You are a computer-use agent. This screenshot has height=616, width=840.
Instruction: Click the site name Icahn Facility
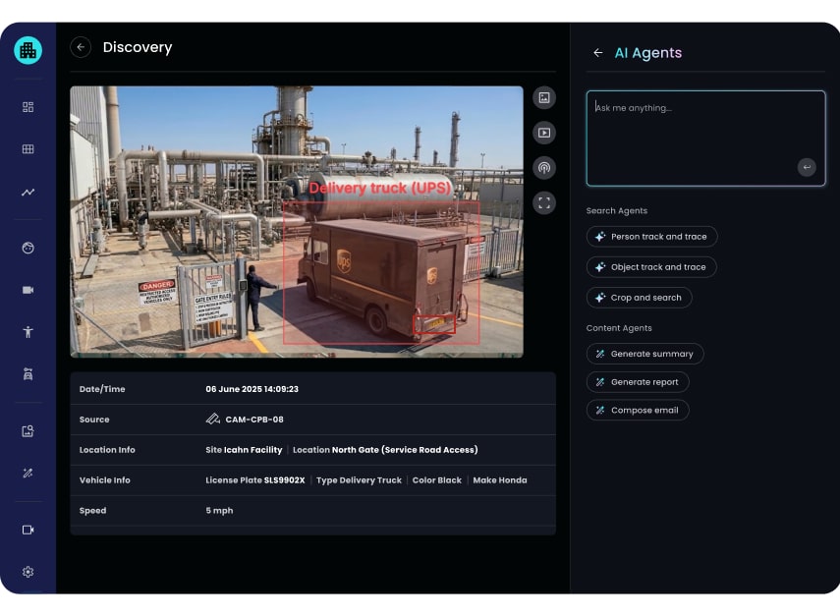[252, 450]
